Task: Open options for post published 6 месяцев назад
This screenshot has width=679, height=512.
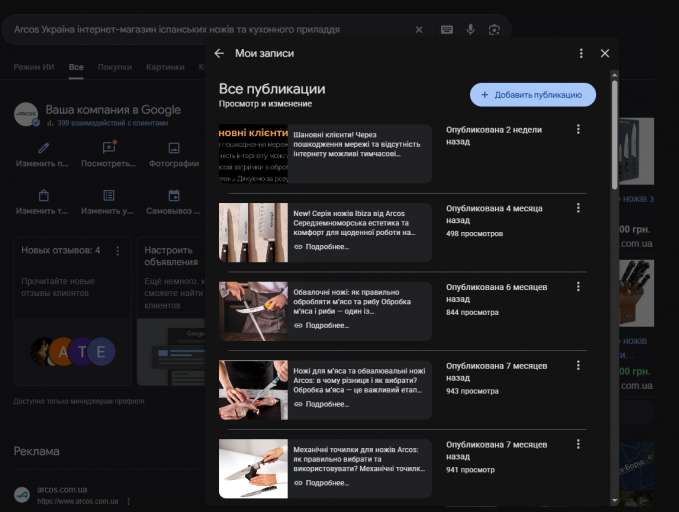Action: [x=578, y=287]
